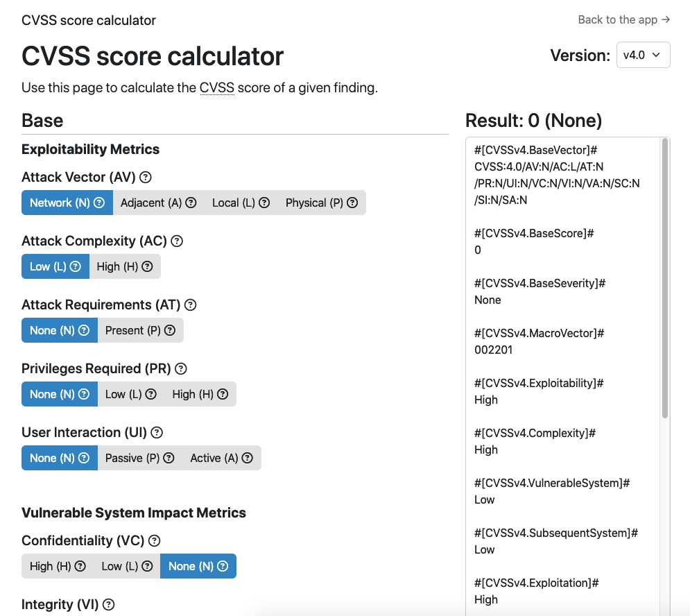Click the underlined CVSS abbreviation
The image size is (690, 616).
coord(217,87)
